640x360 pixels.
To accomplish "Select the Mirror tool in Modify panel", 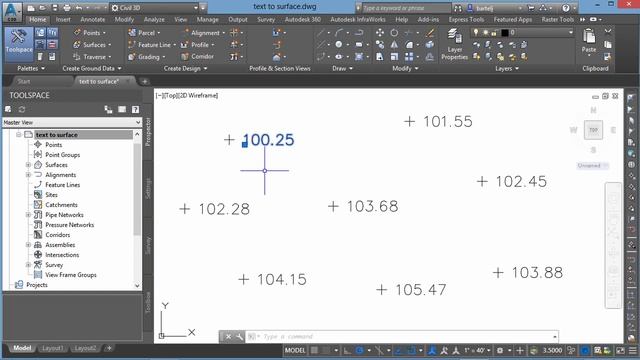I will pos(394,45).
